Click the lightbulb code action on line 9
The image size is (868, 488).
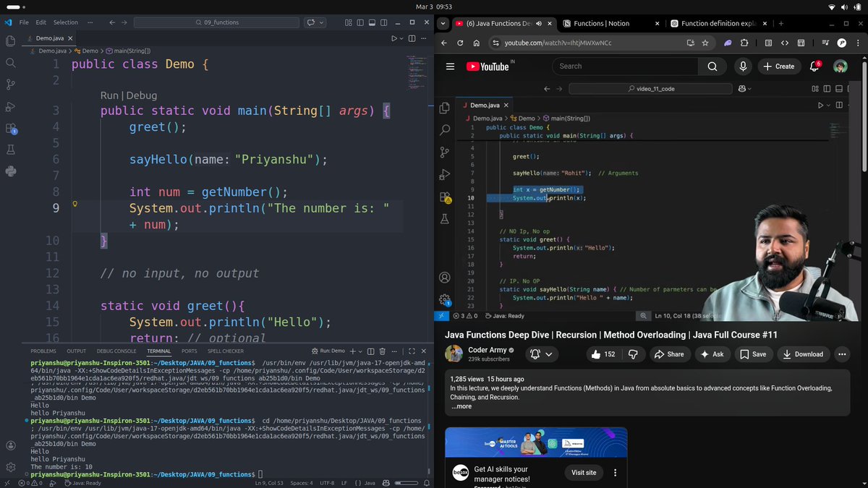[75, 205]
